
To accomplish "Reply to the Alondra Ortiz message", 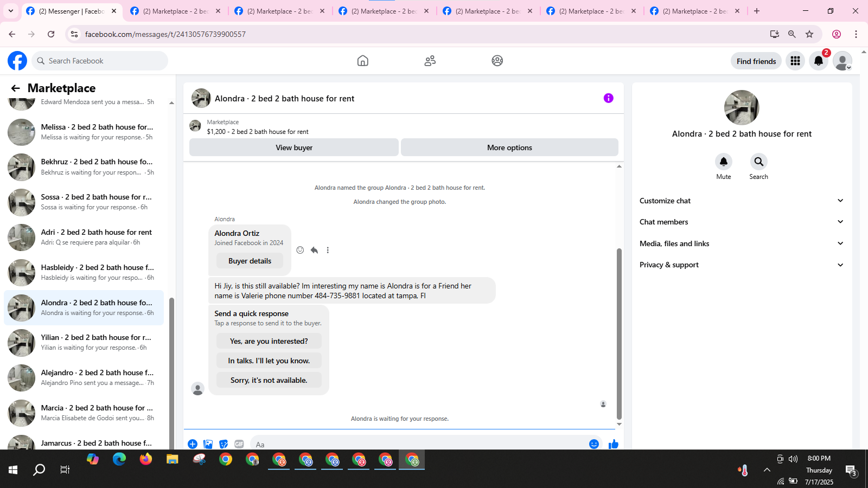I will pyautogui.click(x=314, y=250).
